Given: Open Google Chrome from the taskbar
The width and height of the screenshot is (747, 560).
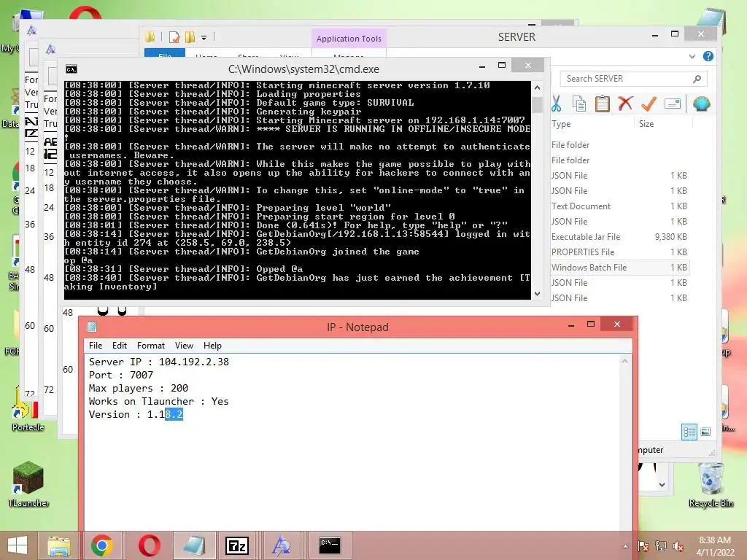Looking at the screenshot, I should click(102, 545).
